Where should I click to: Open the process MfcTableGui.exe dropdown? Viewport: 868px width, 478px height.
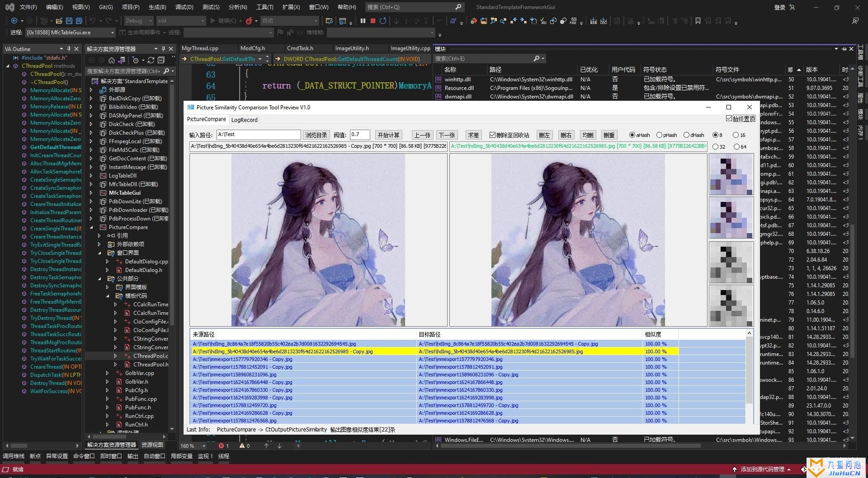click(x=70, y=33)
